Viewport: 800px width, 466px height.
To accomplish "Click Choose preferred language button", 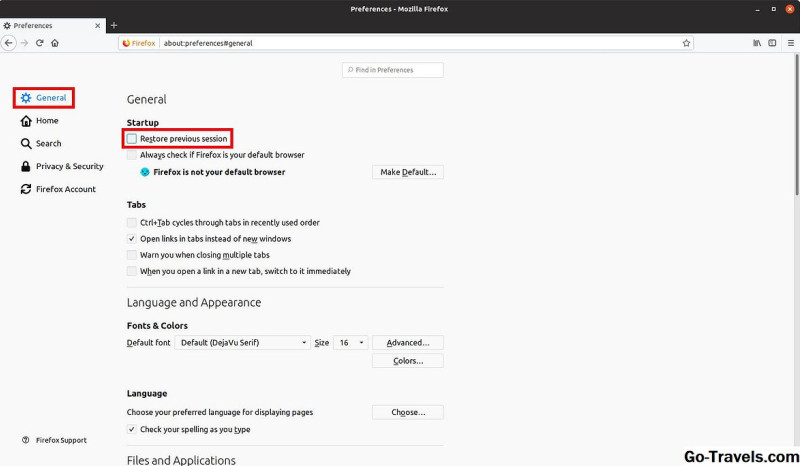I will pos(408,412).
